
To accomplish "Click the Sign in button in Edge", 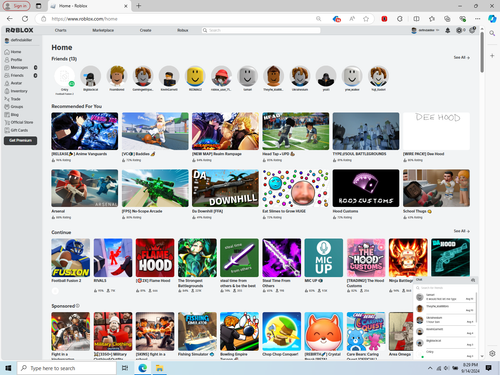I will coord(16,6).
